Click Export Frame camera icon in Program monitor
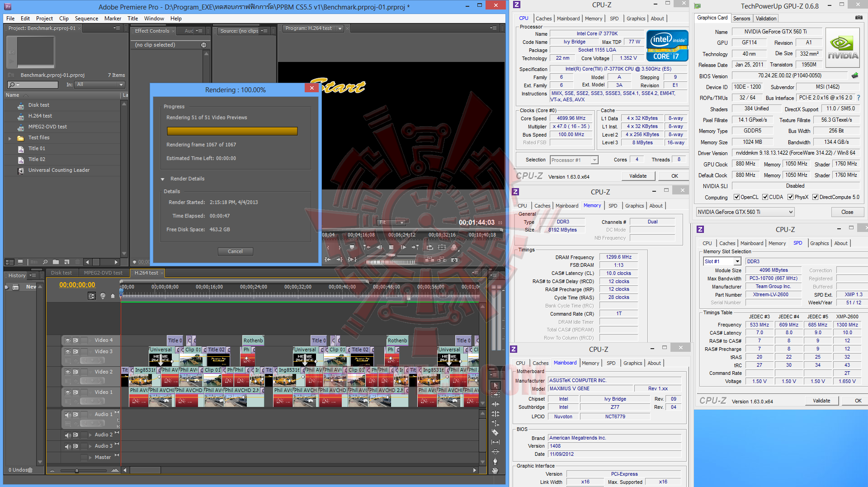 pyautogui.click(x=454, y=260)
